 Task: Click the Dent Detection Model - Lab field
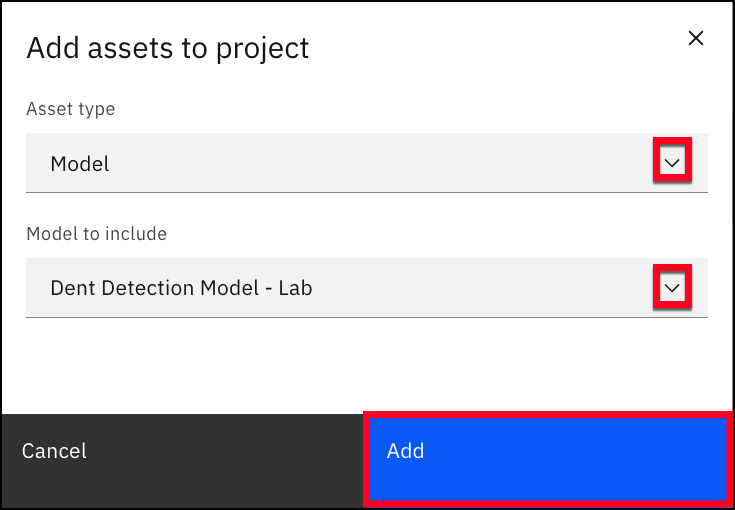pyautogui.click(x=367, y=288)
